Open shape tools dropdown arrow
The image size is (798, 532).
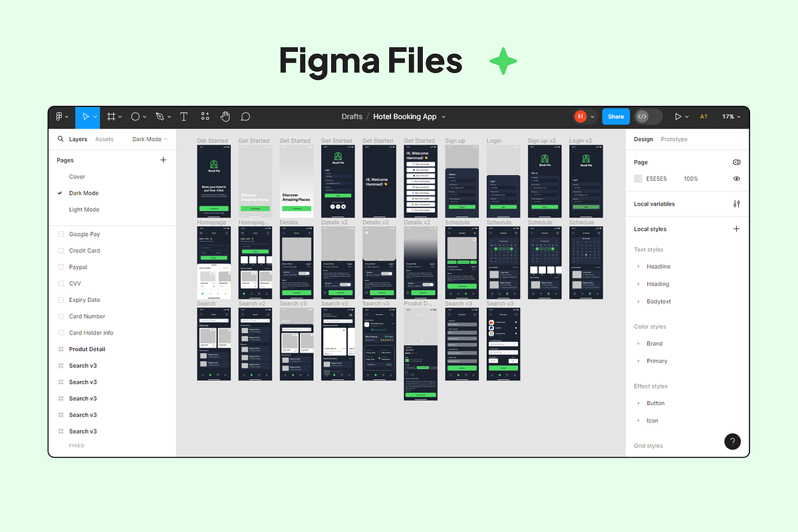coord(144,117)
